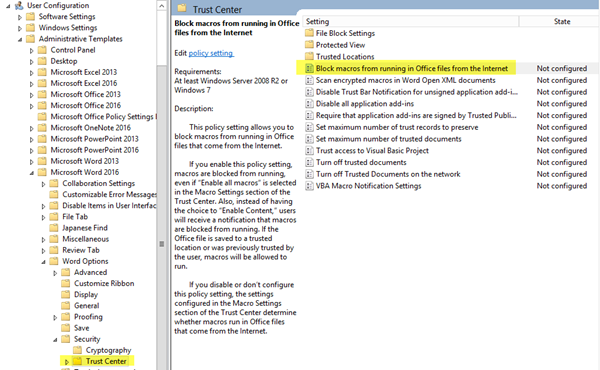The height and width of the screenshot is (370, 600).
Task: Click the Block macros policy setting icon
Action: point(309,68)
